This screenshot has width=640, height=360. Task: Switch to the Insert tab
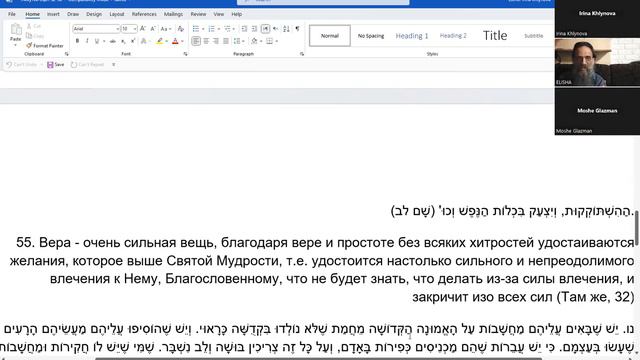click(x=53, y=14)
